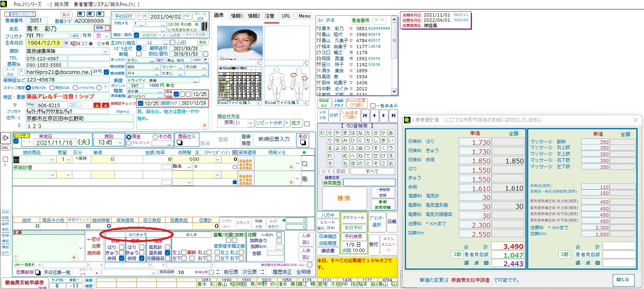Click the 文 button next to email
The image size is (644, 289).
coord(21,71)
